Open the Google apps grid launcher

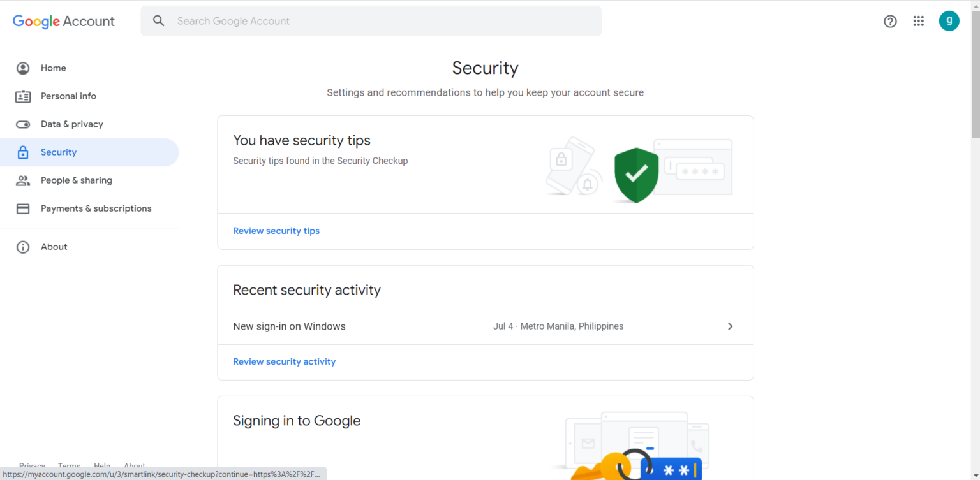pos(919,21)
